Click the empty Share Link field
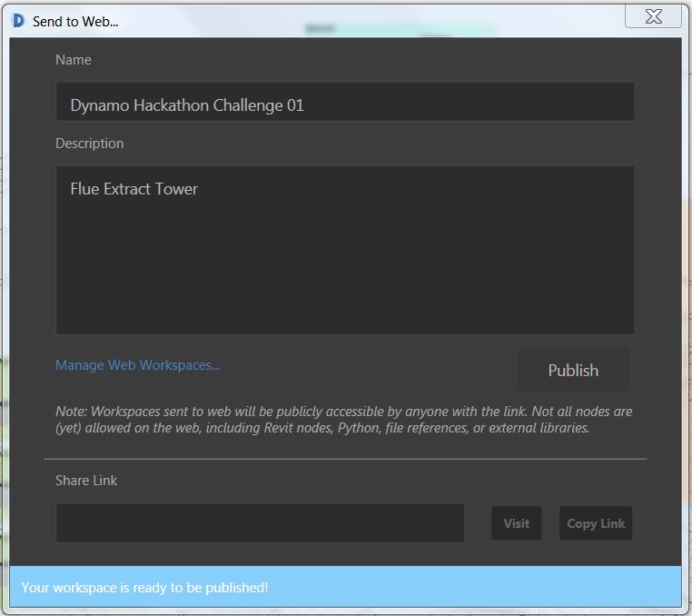 pos(260,522)
